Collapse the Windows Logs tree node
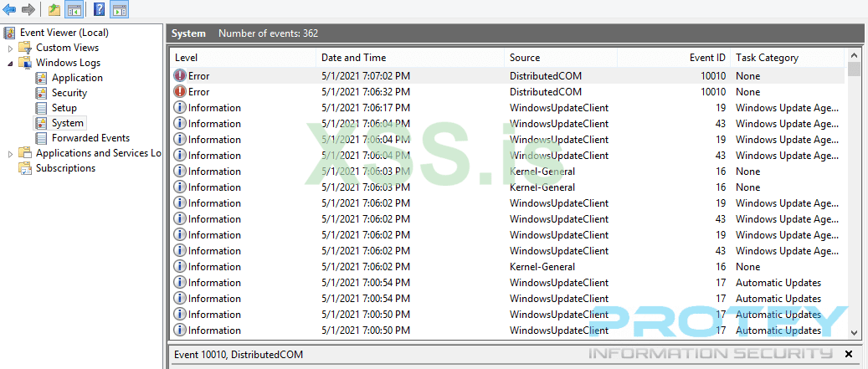 (x=10, y=63)
